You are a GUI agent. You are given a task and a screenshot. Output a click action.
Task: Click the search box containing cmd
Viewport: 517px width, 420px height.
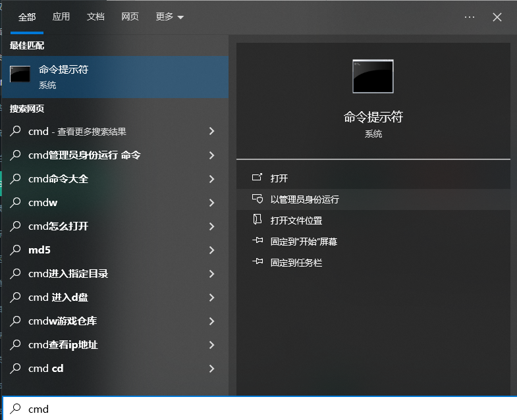260,409
